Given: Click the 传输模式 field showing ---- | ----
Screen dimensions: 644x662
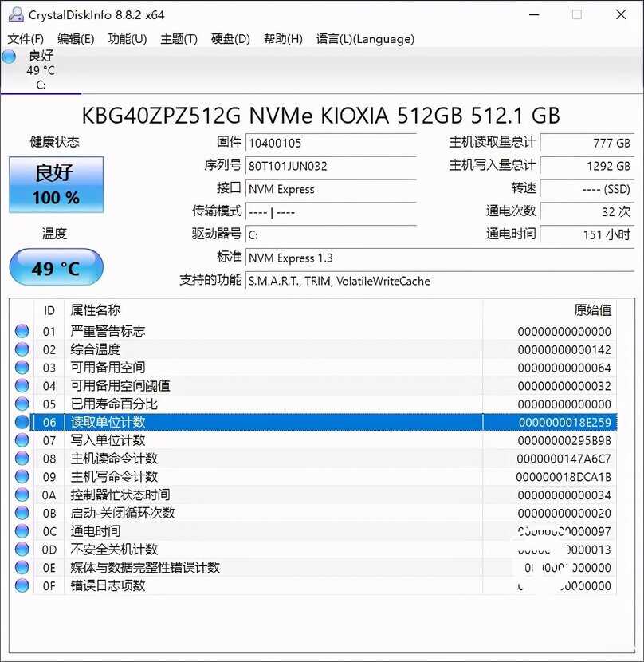Looking at the screenshot, I should (332, 211).
